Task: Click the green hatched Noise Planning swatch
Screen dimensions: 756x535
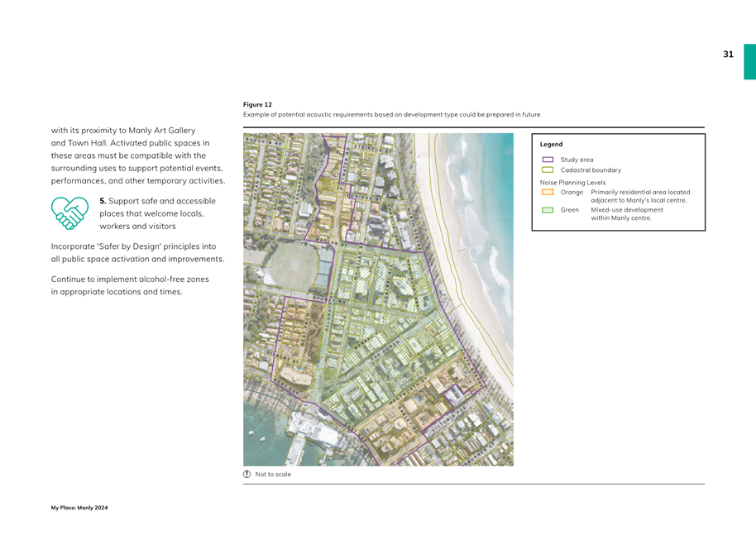Action: 548,210
